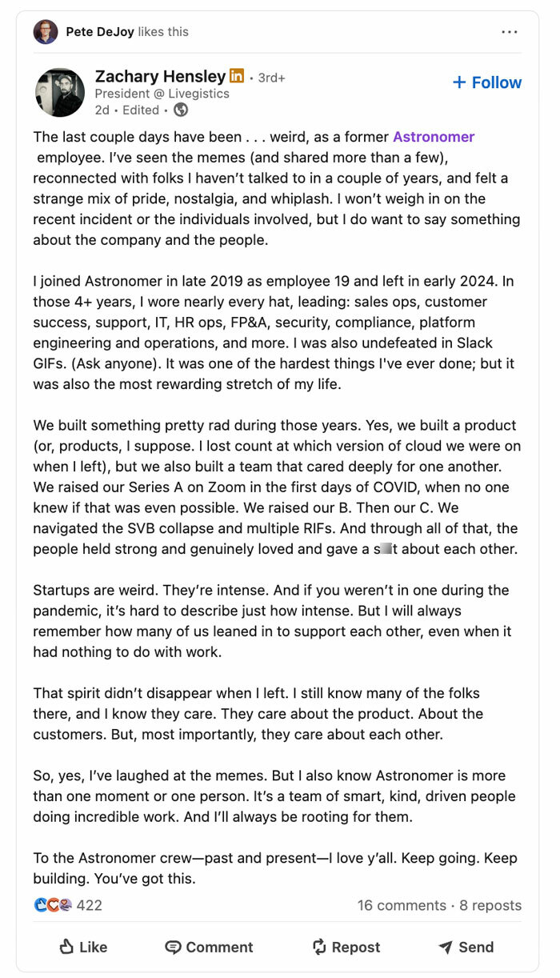The width and height of the screenshot is (560, 978).
Task: Click the Like thumbs-up icon
Action: (66, 947)
